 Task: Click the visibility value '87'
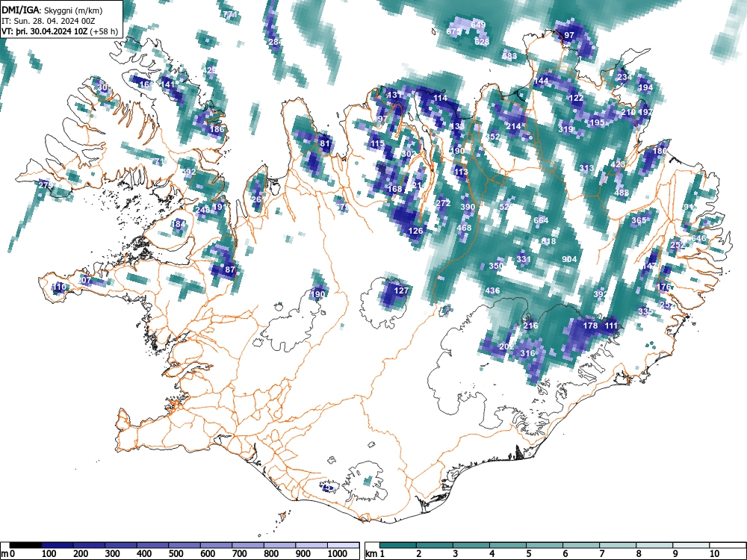230,270
